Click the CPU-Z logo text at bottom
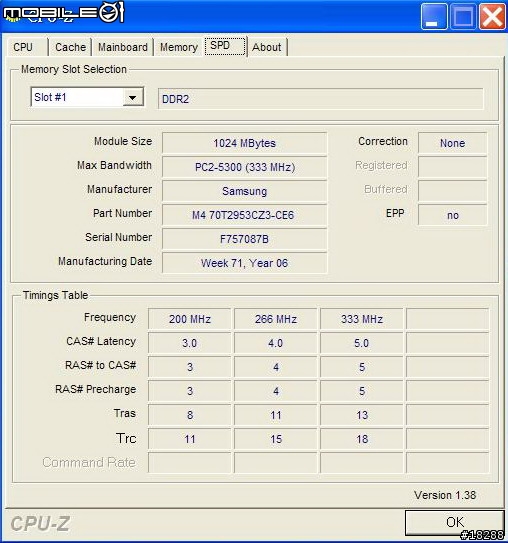The width and height of the screenshot is (508, 543). (40, 524)
